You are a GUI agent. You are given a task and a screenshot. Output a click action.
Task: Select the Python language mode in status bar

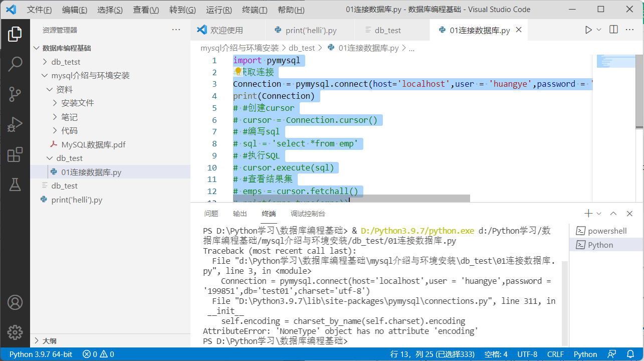(585, 354)
